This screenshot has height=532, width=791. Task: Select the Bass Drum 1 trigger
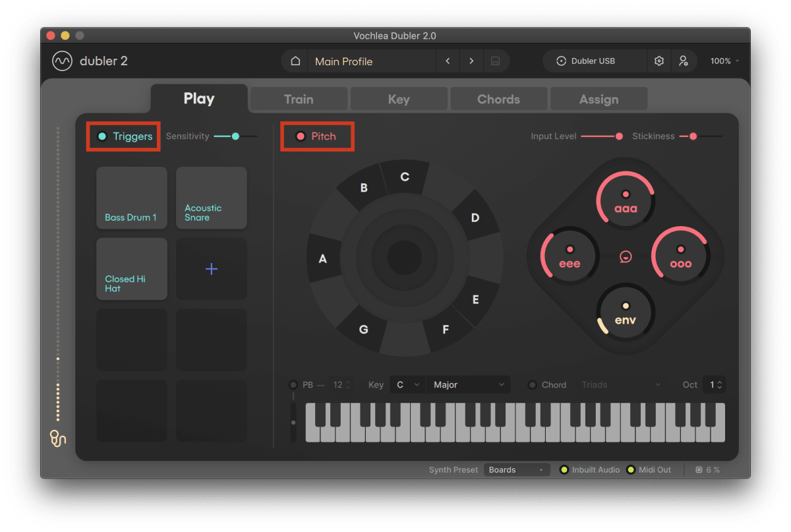click(131, 198)
